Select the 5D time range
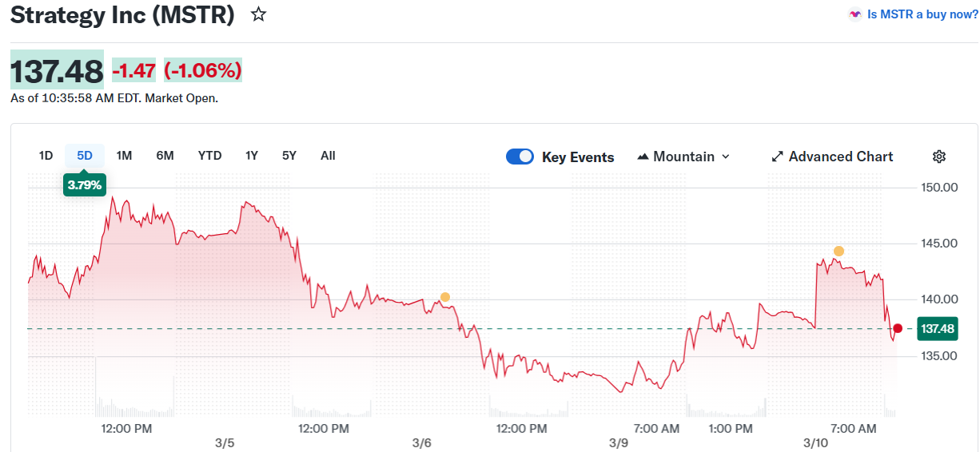 pyautogui.click(x=85, y=156)
